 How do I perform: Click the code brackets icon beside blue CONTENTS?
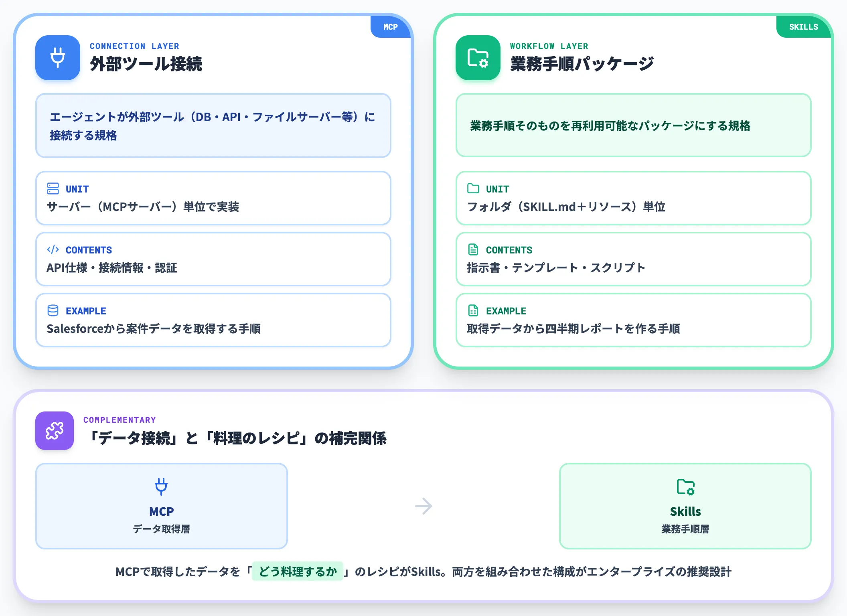tap(53, 249)
